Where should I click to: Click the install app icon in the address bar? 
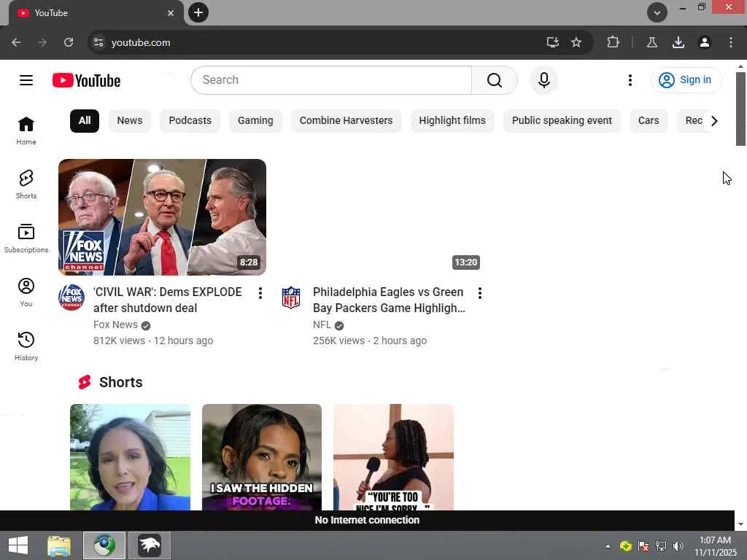click(x=553, y=42)
